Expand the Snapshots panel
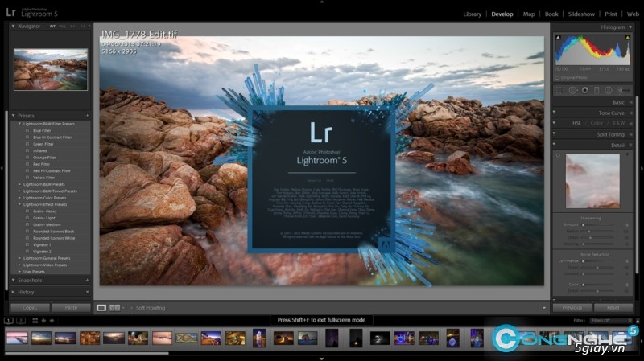Viewport: 644px width, 361px height. click(13, 280)
